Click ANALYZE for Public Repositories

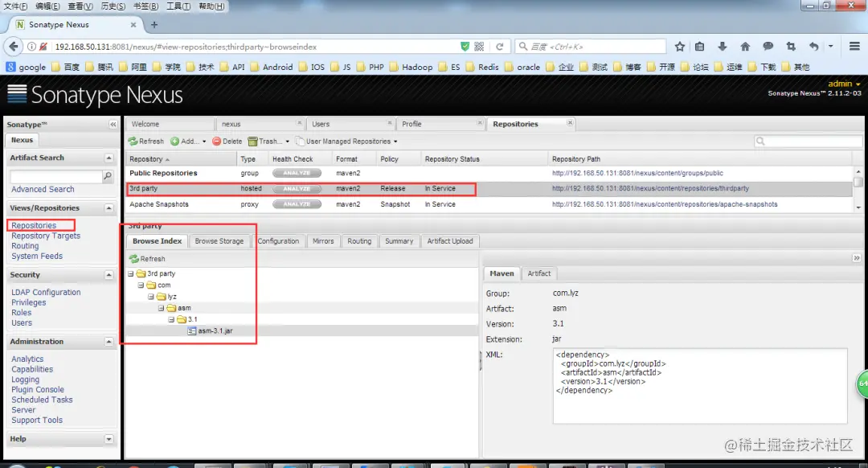click(x=297, y=174)
